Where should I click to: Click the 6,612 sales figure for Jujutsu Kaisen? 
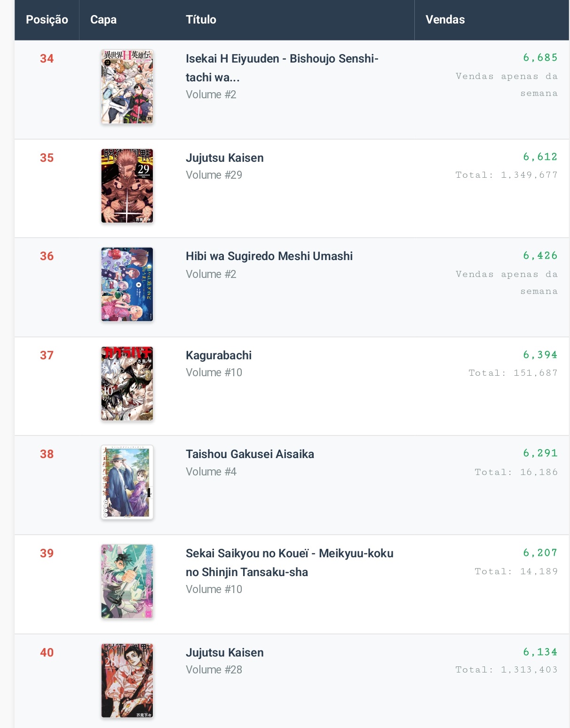(x=540, y=157)
